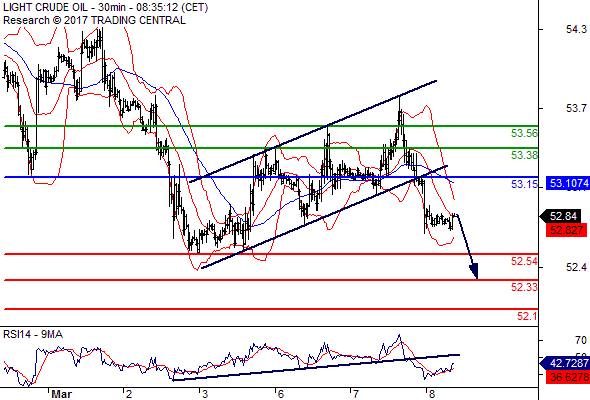Click the 53.7 price axis label
This screenshot has width=590, height=400.
576,108
